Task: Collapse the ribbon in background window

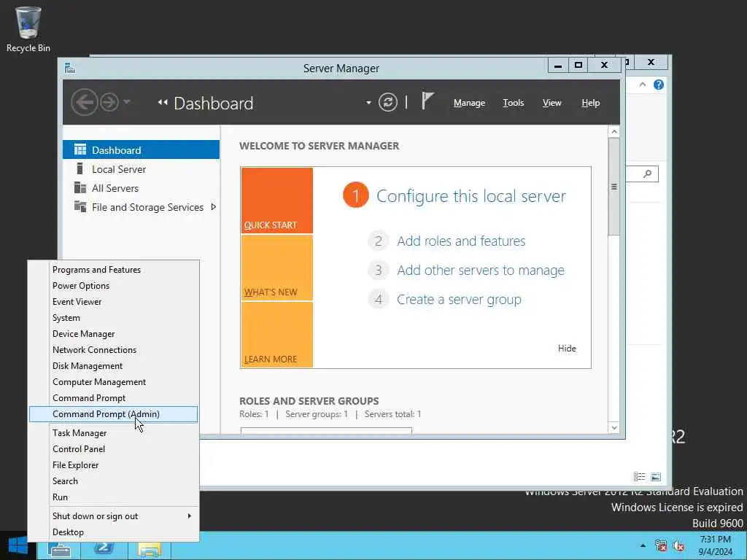Action: coord(642,85)
